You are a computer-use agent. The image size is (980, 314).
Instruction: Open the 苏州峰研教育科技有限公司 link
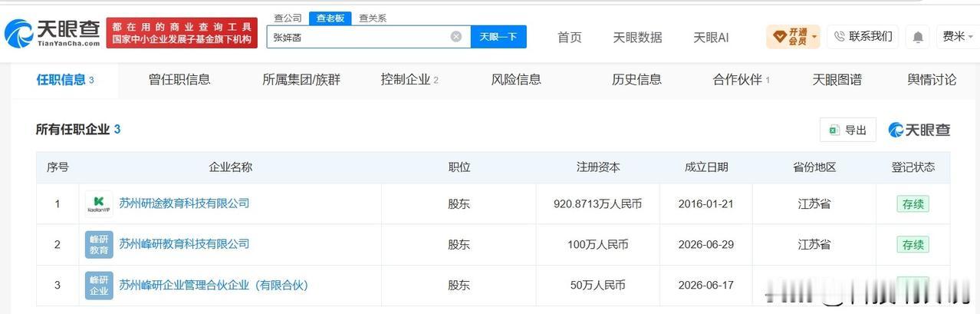tap(184, 244)
